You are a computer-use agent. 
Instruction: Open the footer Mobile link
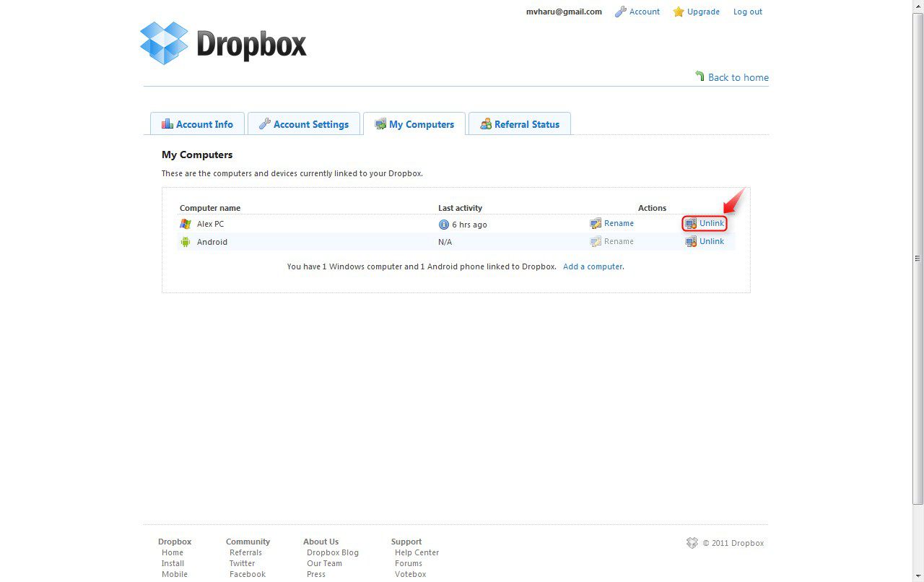click(x=175, y=574)
